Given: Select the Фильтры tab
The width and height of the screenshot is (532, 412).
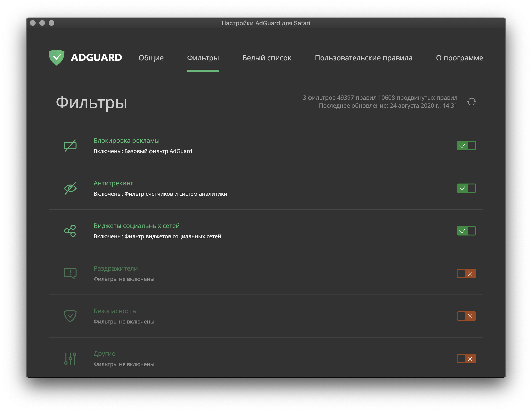Looking at the screenshot, I should click(203, 58).
